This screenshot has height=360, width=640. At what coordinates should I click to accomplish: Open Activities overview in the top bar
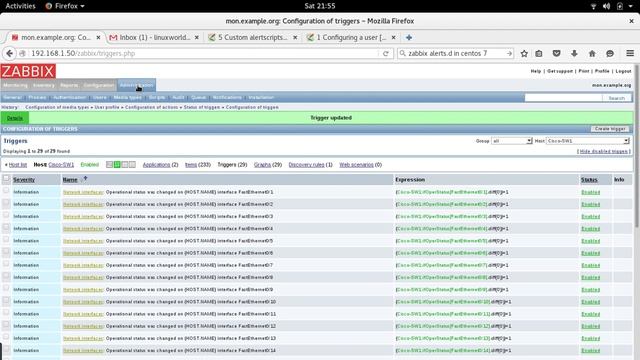pyautogui.click(x=20, y=6)
